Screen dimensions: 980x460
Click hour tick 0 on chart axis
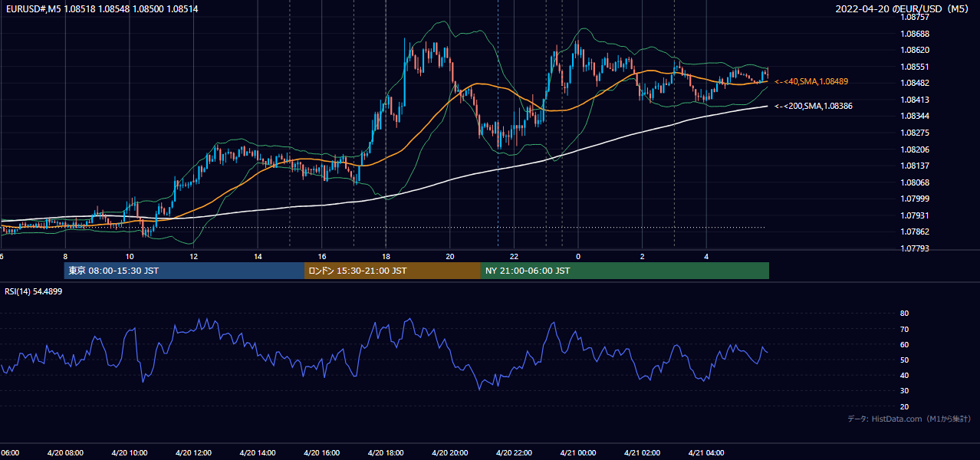(578, 257)
